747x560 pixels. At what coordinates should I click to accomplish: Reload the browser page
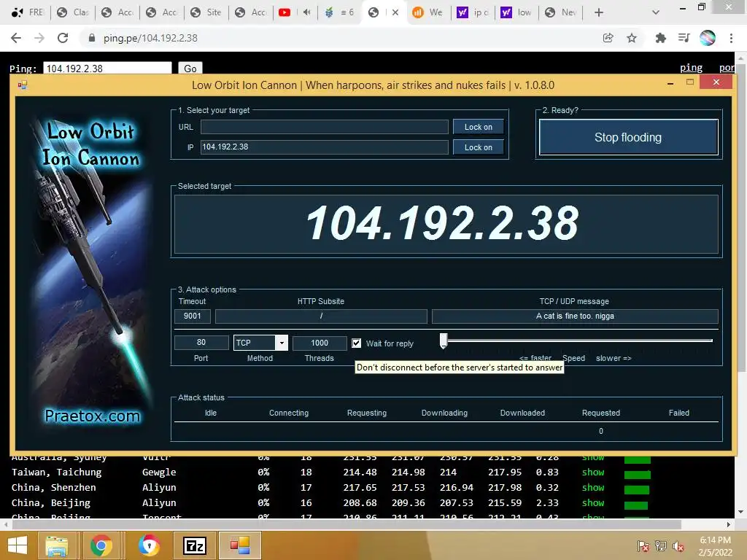click(63, 38)
